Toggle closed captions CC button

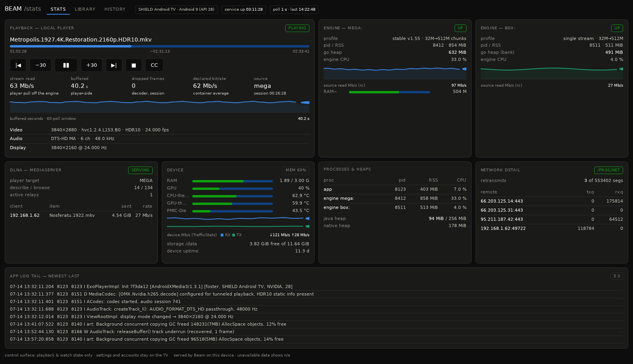154,65
